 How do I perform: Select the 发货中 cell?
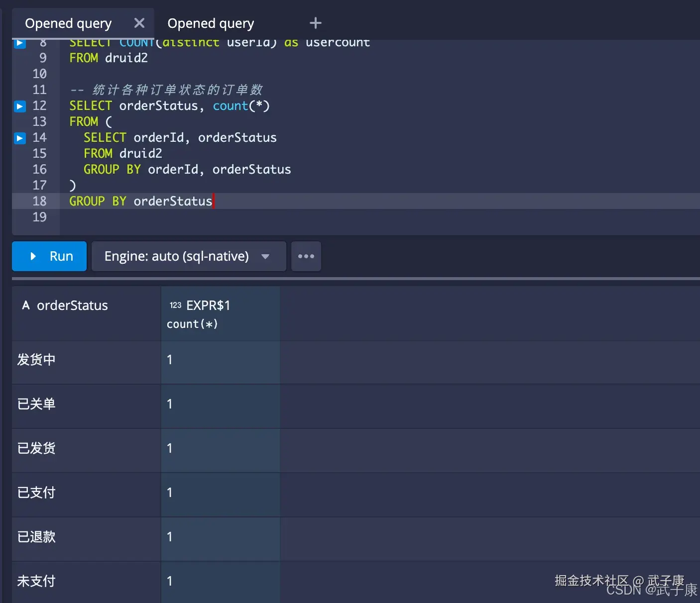click(x=87, y=362)
